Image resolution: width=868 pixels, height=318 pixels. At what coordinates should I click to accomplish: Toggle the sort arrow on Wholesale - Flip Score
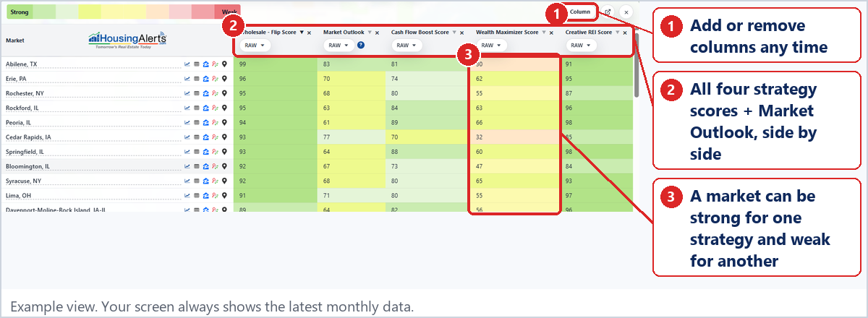coord(302,33)
